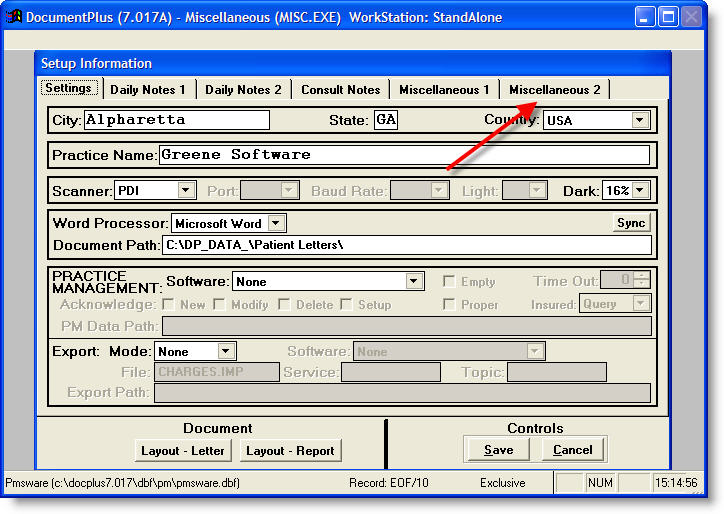This screenshot has height=514, width=724.
Task: Expand the Dark percentage dropdown
Action: (x=641, y=190)
